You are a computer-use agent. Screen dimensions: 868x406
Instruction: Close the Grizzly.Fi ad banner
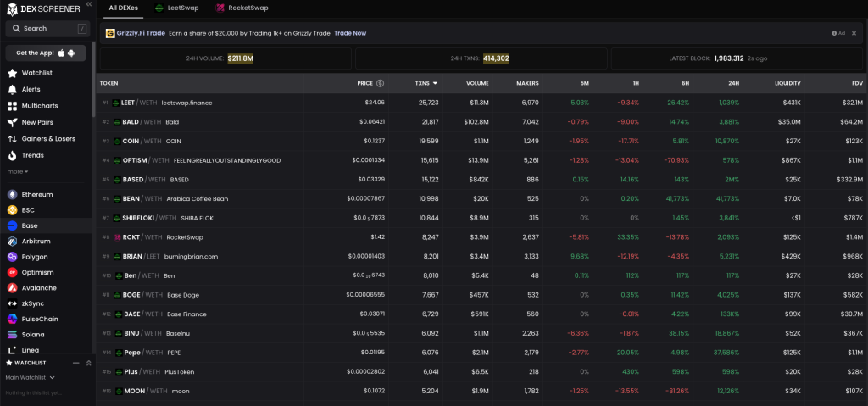tap(854, 33)
